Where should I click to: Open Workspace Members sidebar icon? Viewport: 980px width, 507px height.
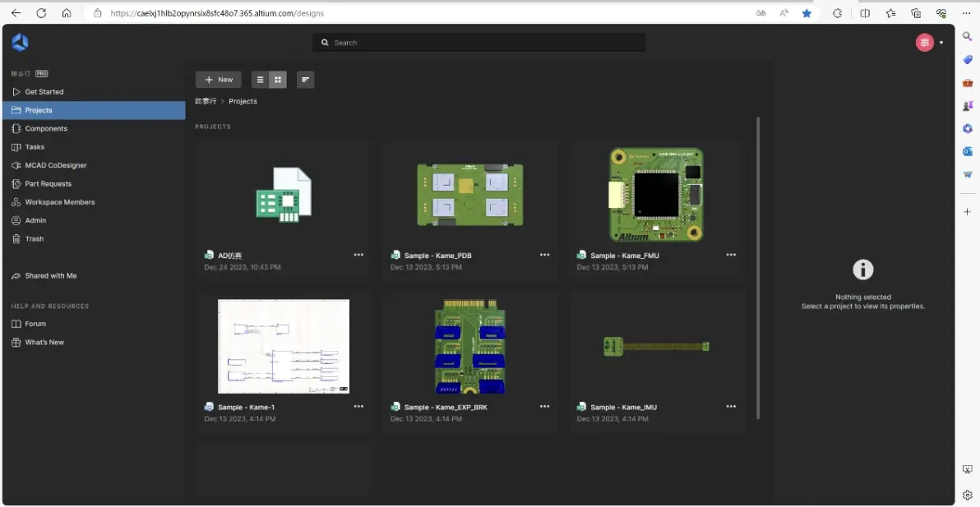tap(16, 202)
